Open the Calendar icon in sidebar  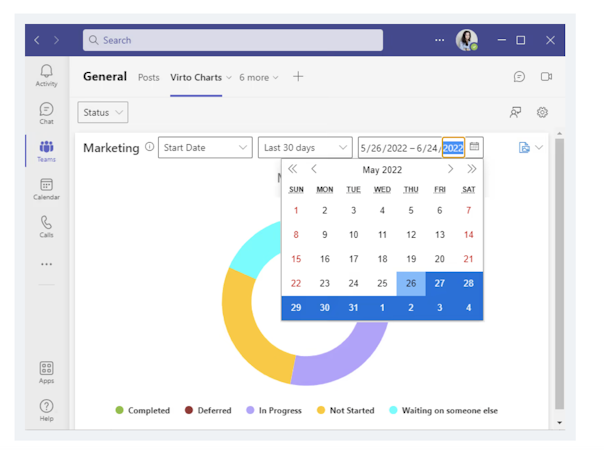point(46,189)
